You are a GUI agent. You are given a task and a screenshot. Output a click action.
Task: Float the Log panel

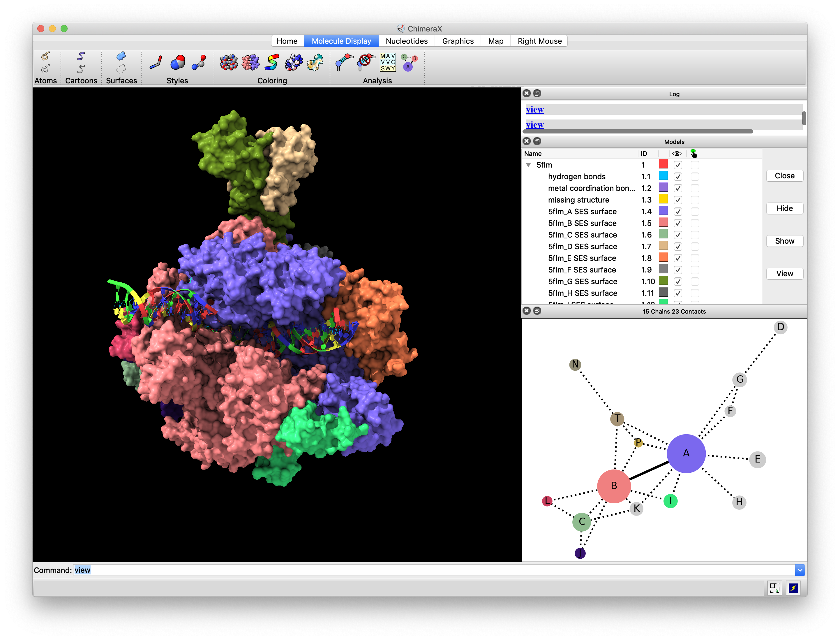tap(537, 93)
